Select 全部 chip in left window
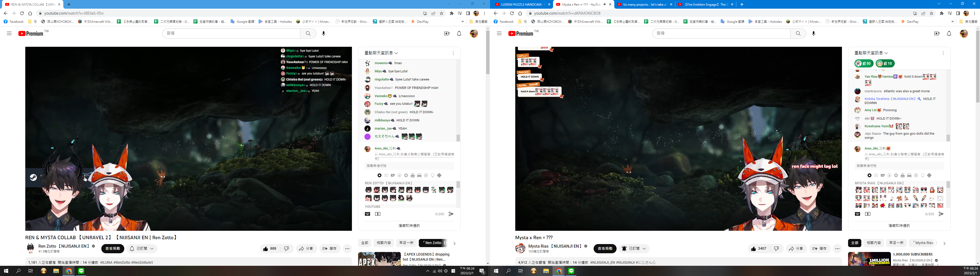Screen dimensions: 980x276 (365, 243)
